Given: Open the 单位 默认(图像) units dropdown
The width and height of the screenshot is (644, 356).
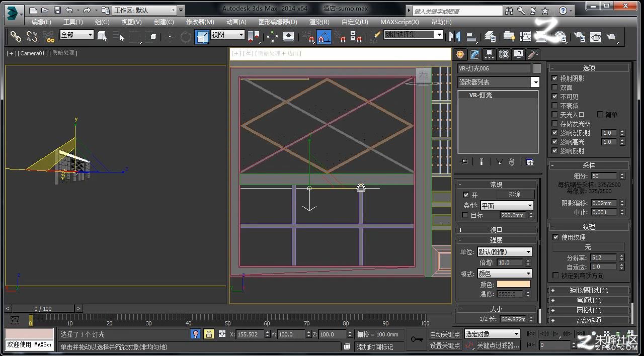Looking at the screenshot, I should (505, 251).
